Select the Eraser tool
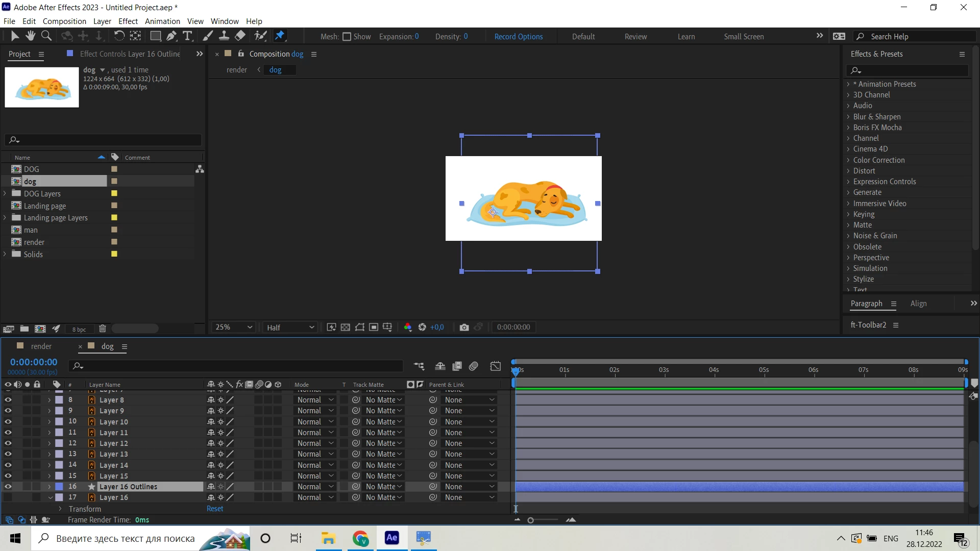This screenshot has height=551, width=980. point(240,36)
